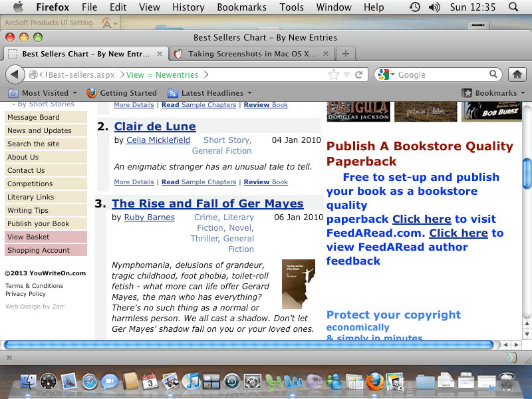Click the Terms & Conditions footer link
Screen dimensions: 532x399
(35, 286)
